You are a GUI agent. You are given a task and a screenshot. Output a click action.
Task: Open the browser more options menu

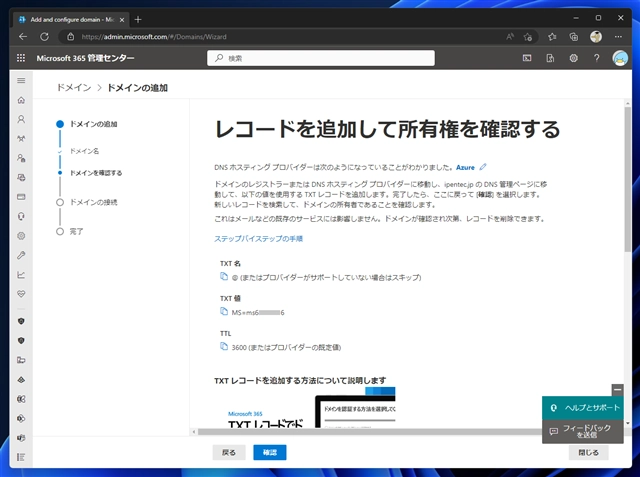[618, 37]
